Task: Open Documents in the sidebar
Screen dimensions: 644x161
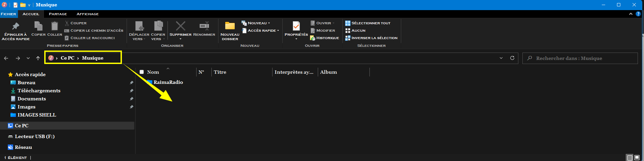Action: coord(31,99)
